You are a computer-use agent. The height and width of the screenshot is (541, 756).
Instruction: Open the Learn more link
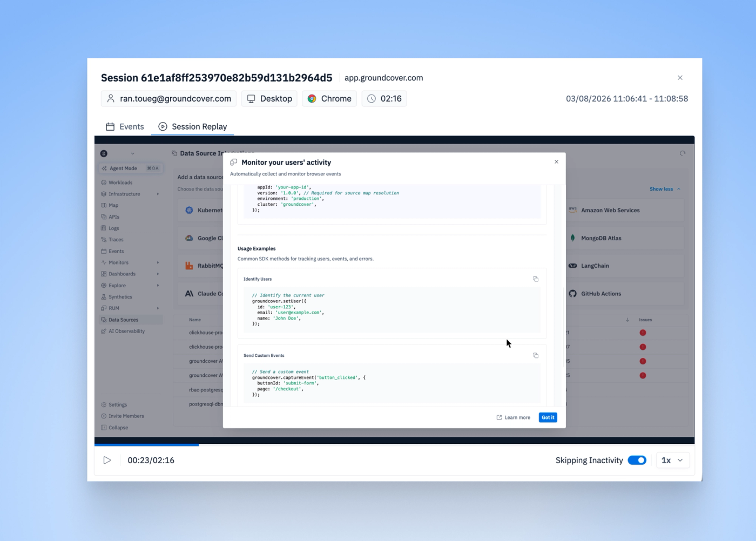[x=514, y=417]
